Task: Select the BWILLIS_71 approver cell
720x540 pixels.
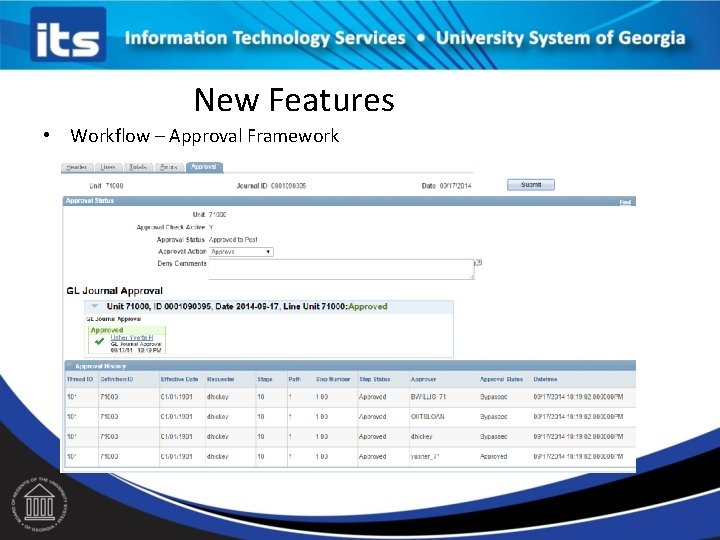Action: pos(428,397)
